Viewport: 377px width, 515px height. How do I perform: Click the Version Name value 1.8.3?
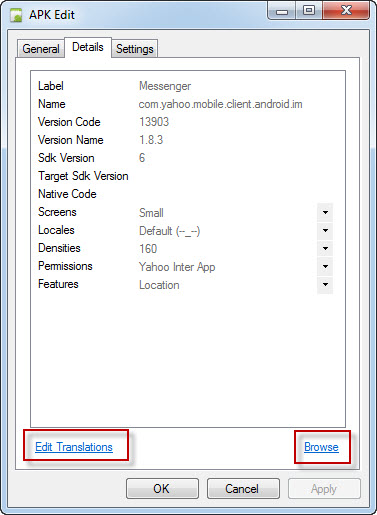[151, 140]
